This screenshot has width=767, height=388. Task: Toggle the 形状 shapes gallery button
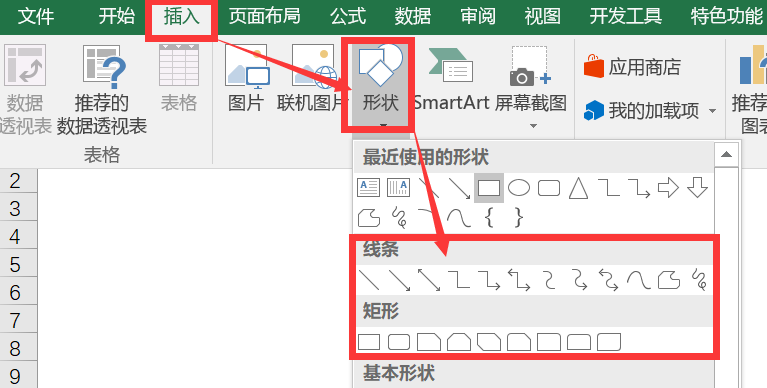[381, 86]
